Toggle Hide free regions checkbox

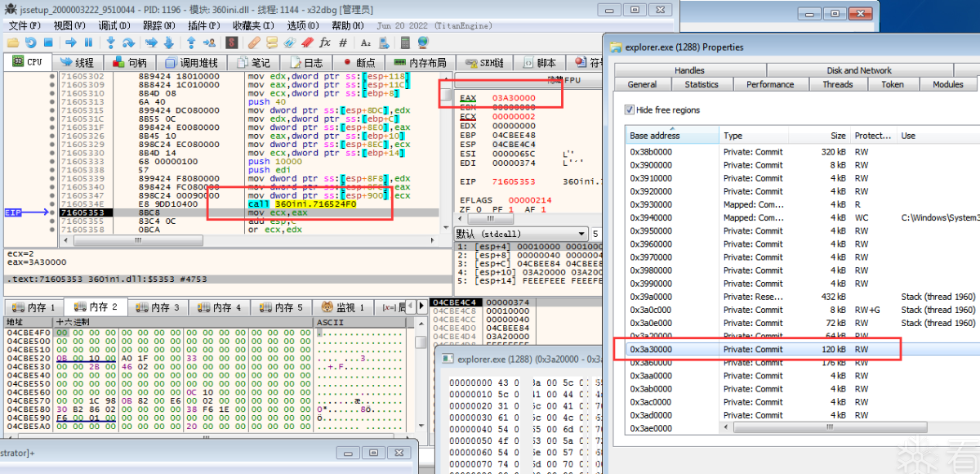click(x=629, y=110)
